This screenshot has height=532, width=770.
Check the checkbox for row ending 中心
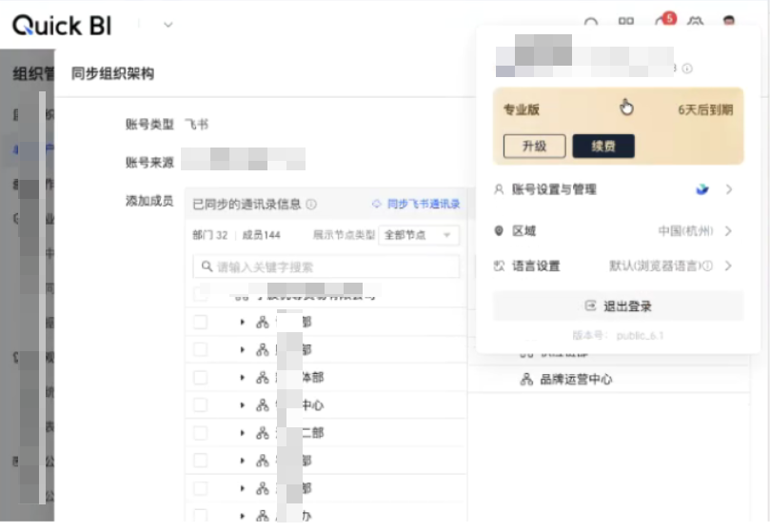[201, 405]
